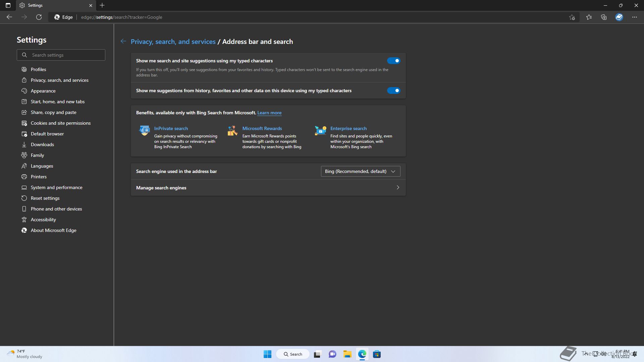This screenshot has height=362, width=644.
Task: Click About Microsoft Edge sidebar icon
Action: tap(24, 230)
